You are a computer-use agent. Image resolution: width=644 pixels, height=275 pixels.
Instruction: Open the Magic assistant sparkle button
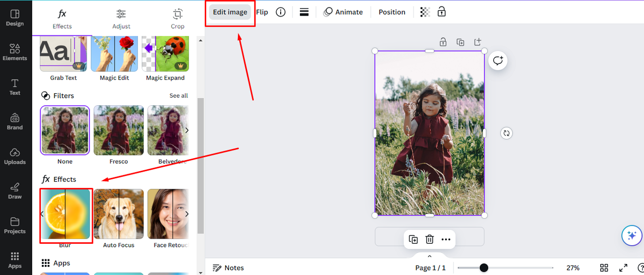pyautogui.click(x=631, y=236)
